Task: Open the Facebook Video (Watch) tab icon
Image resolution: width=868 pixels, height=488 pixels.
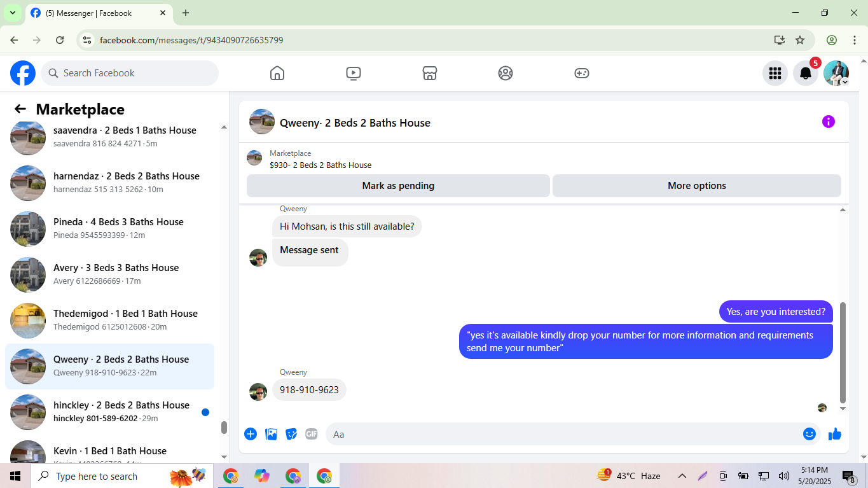Action: pyautogui.click(x=354, y=73)
